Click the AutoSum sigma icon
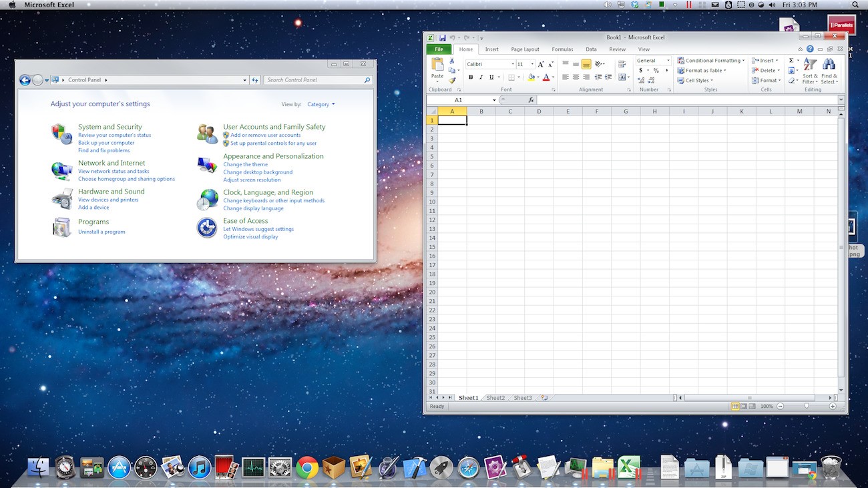 tap(791, 60)
